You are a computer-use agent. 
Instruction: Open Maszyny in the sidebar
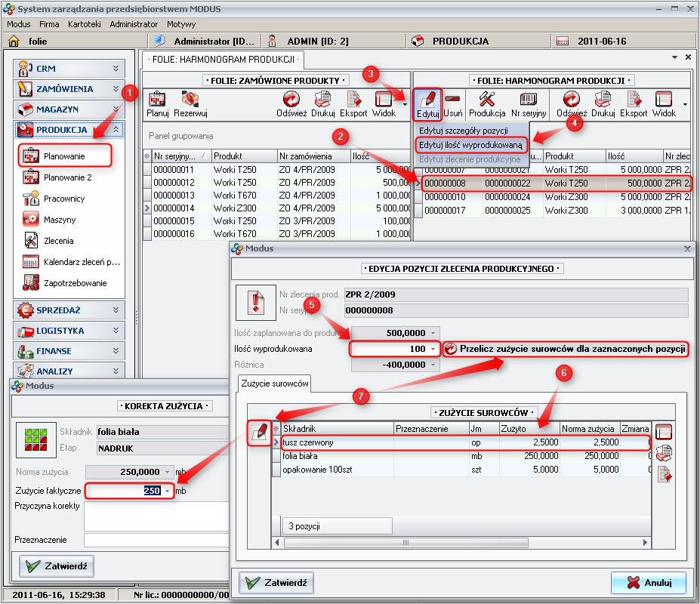point(58,220)
